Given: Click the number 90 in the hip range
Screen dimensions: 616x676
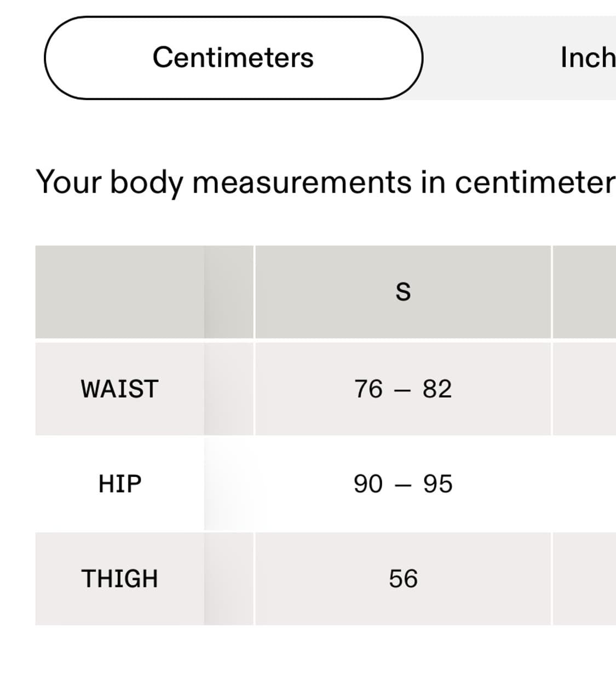Looking at the screenshot, I should pos(368,484).
